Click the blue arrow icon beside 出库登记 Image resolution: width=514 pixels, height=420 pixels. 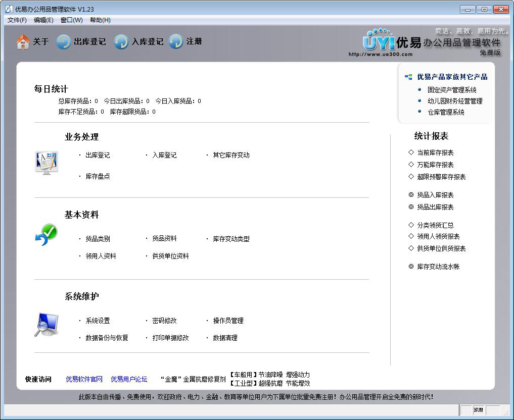point(63,42)
